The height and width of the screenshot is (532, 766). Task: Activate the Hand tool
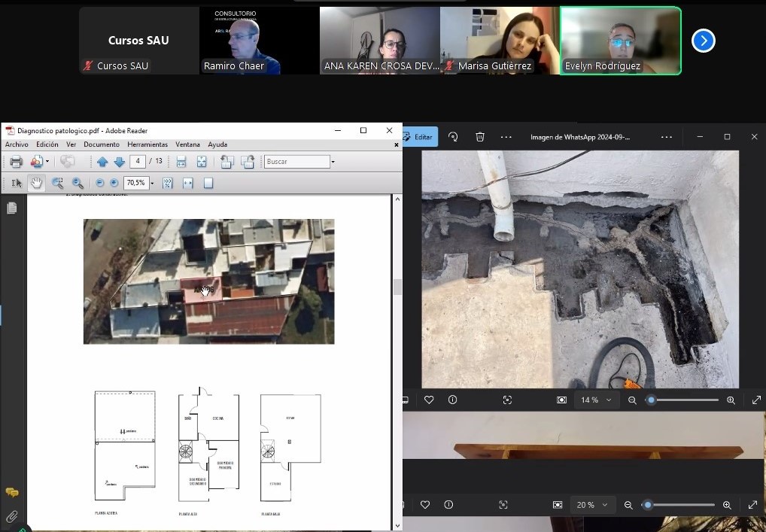click(x=36, y=183)
